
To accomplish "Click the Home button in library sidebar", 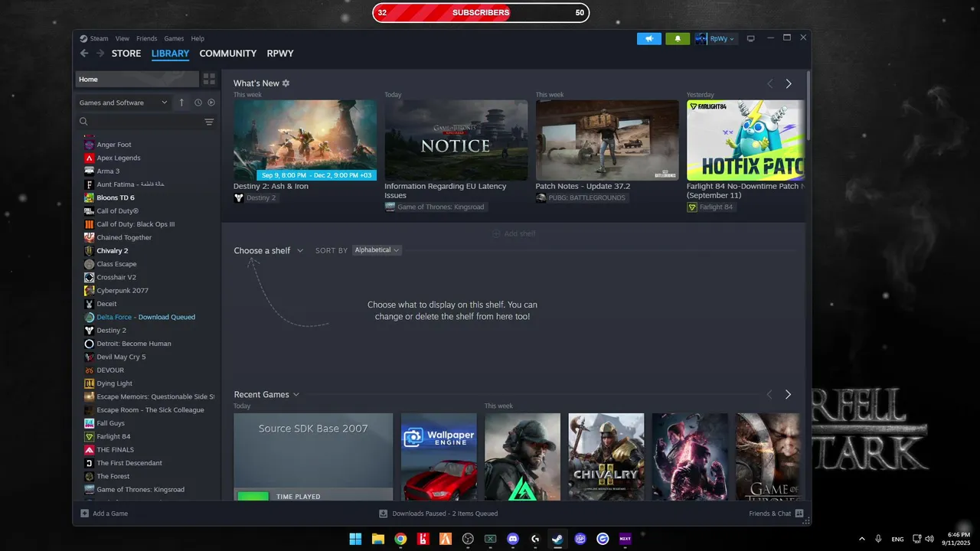I will pos(137,79).
